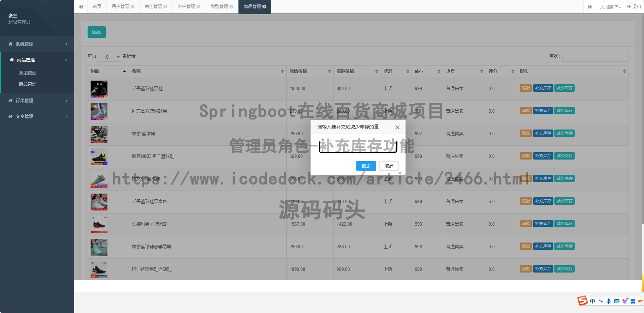The image size is (644, 313).
Task: Open 类型管理 in the sidebar submenu
Action: point(28,73)
